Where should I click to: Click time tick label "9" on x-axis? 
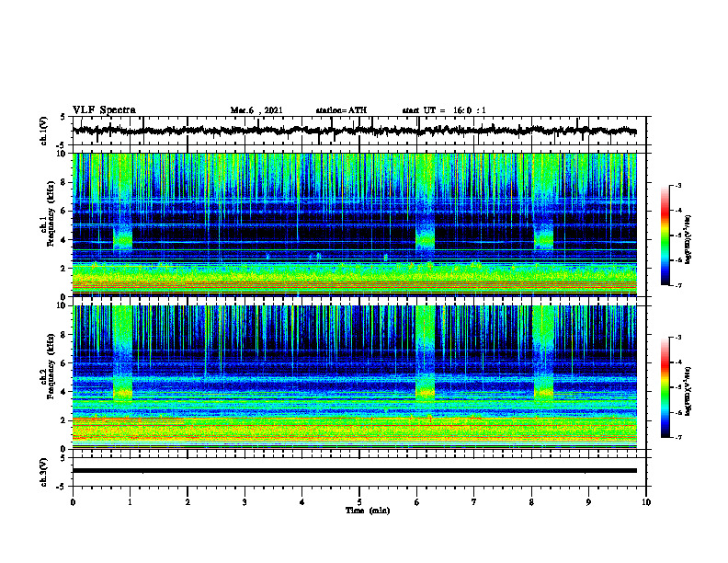pyautogui.click(x=588, y=502)
